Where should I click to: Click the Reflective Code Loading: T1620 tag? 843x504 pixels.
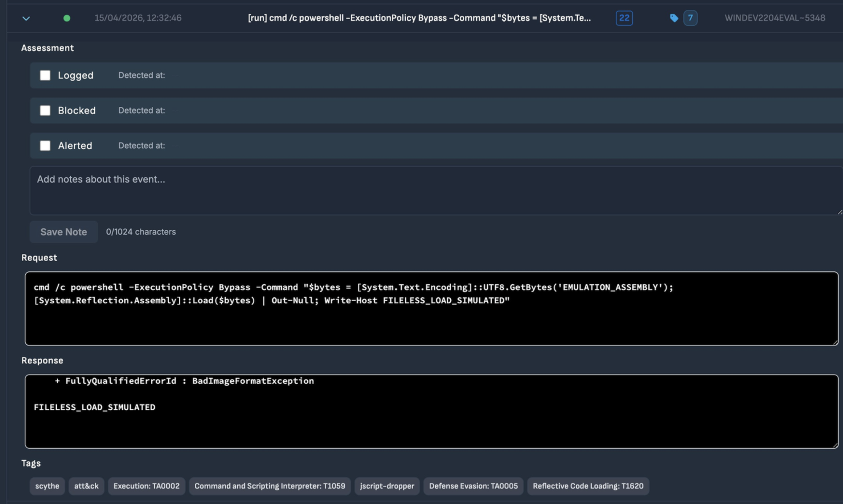pos(588,486)
